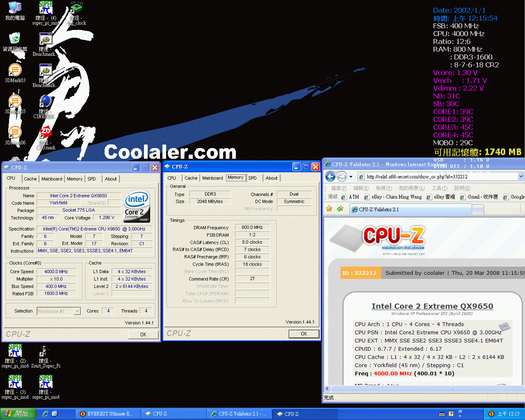Switch to CPU-Z Validator taskbar button
Screen dimensions: 525x420
click(239, 414)
